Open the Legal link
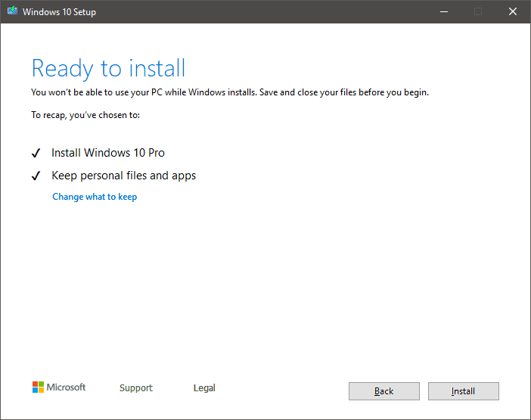Screen dimensions: 531x420 [x=204, y=387]
